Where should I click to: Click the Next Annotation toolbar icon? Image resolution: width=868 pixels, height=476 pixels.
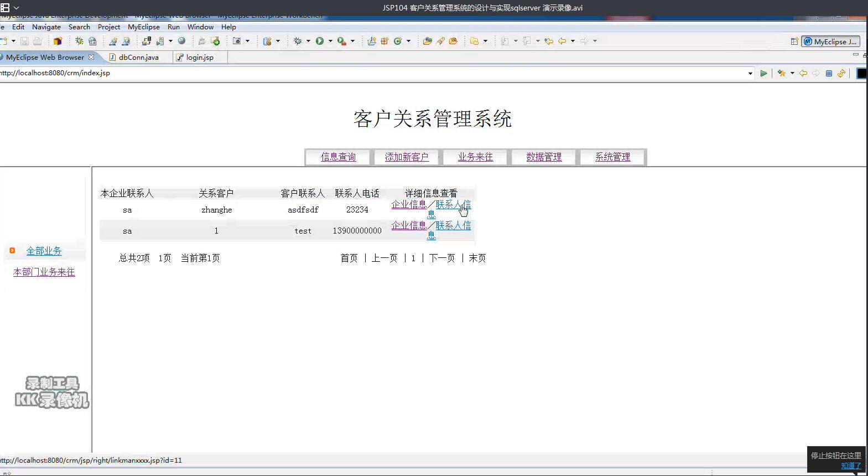click(505, 41)
